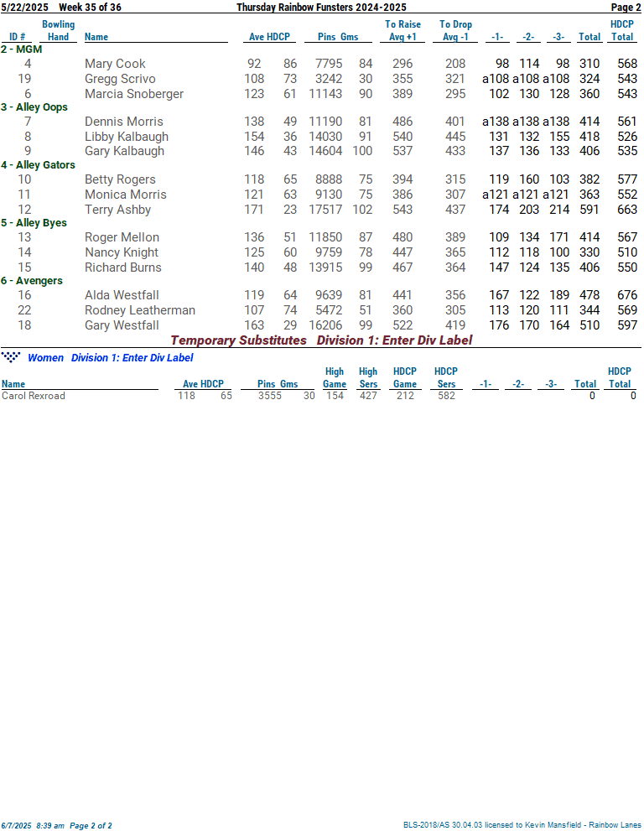Click the Bowling Hand column header
The width and height of the screenshot is (644, 831).
(x=59, y=31)
